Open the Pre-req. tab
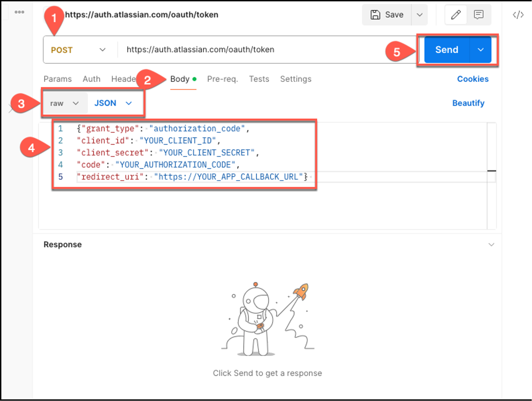This screenshot has width=532, height=401. pyautogui.click(x=223, y=79)
